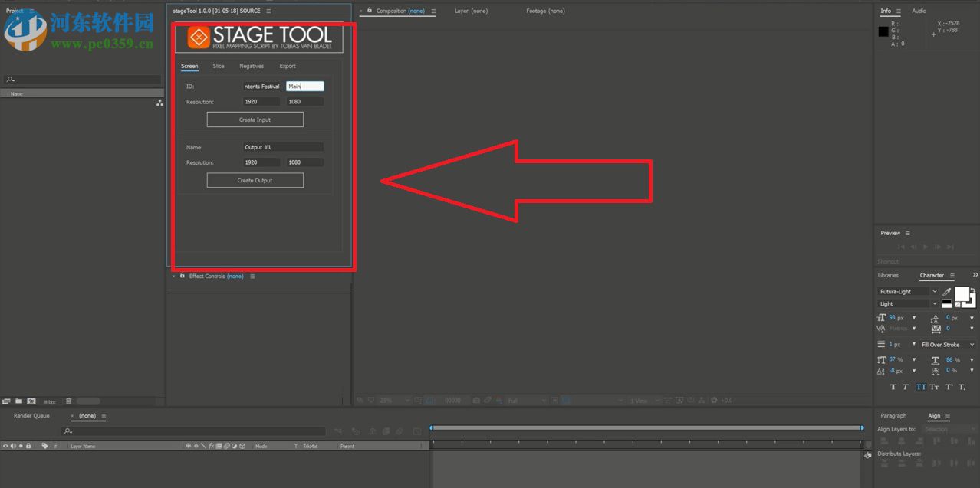The width and height of the screenshot is (980, 488).
Task: Open the Screen tab in Stage Tool
Action: pyautogui.click(x=189, y=66)
